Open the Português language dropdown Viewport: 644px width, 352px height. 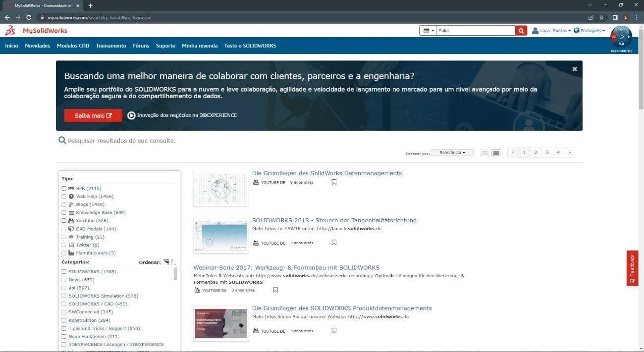tap(590, 31)
